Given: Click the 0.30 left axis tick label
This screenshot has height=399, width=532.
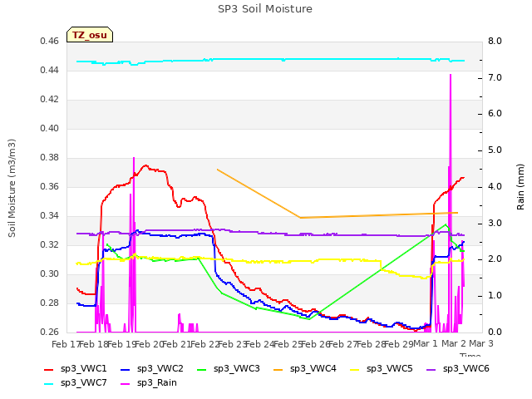Looking at the screenshot, I should (50, 274).
